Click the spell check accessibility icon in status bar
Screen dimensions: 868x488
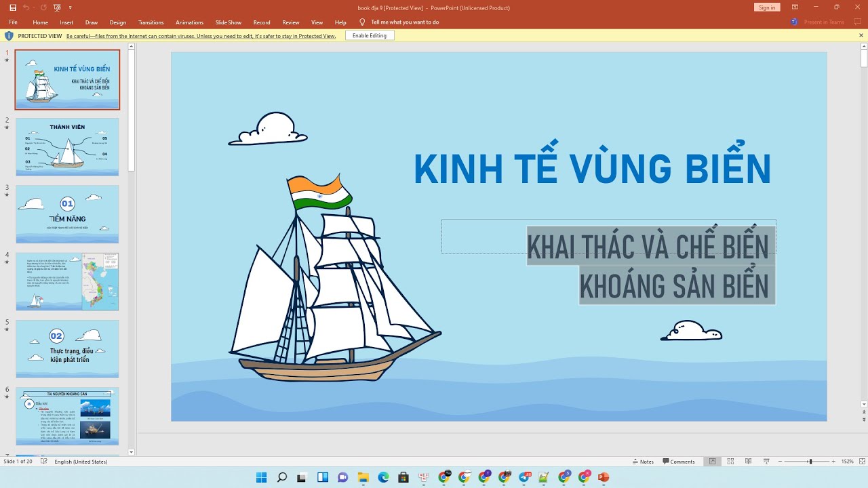click(44, 462)
